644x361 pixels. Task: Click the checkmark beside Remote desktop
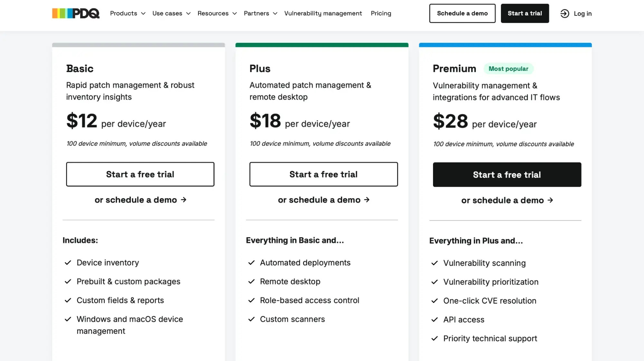point(251,281)
